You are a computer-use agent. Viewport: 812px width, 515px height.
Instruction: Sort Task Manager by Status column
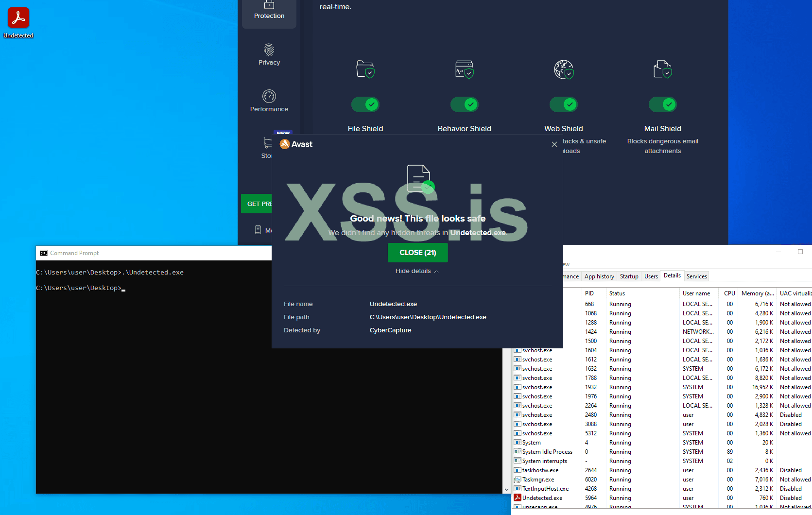coord(642,293)
